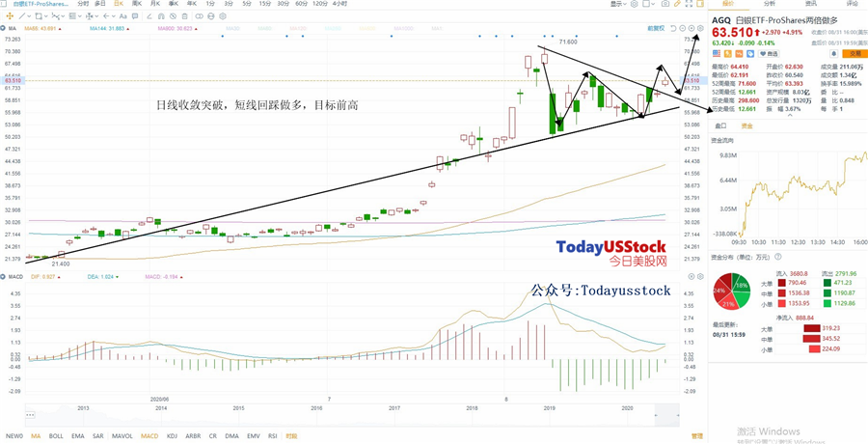Image resolution: width=868 pixels, height=444 pixels.
Task: Disable the active MACD indicator
Action: coord(149,436)
